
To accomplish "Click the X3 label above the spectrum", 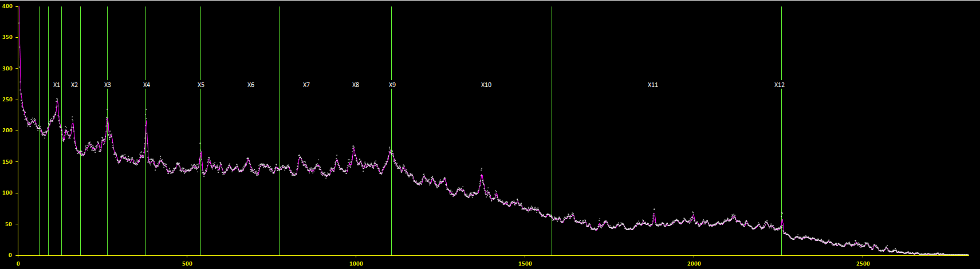I will [x=108, y=85].
